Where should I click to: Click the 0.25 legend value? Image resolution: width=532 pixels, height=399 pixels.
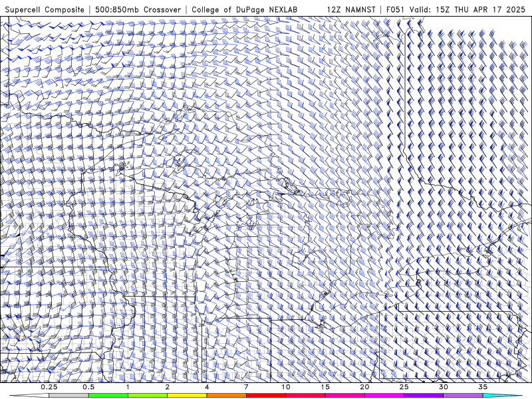pos(49,387)
